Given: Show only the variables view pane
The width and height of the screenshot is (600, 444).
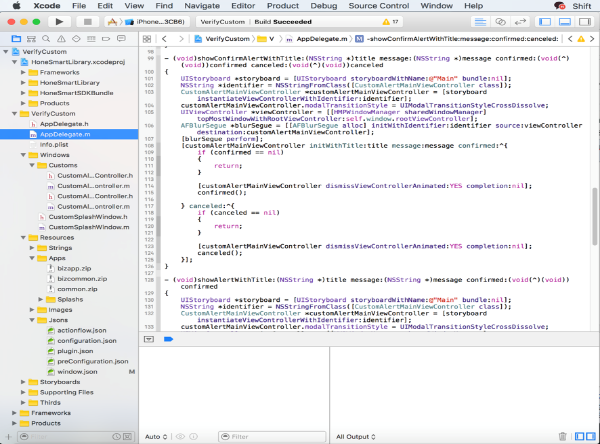Looking at the screenshot, I should point(580,436).
